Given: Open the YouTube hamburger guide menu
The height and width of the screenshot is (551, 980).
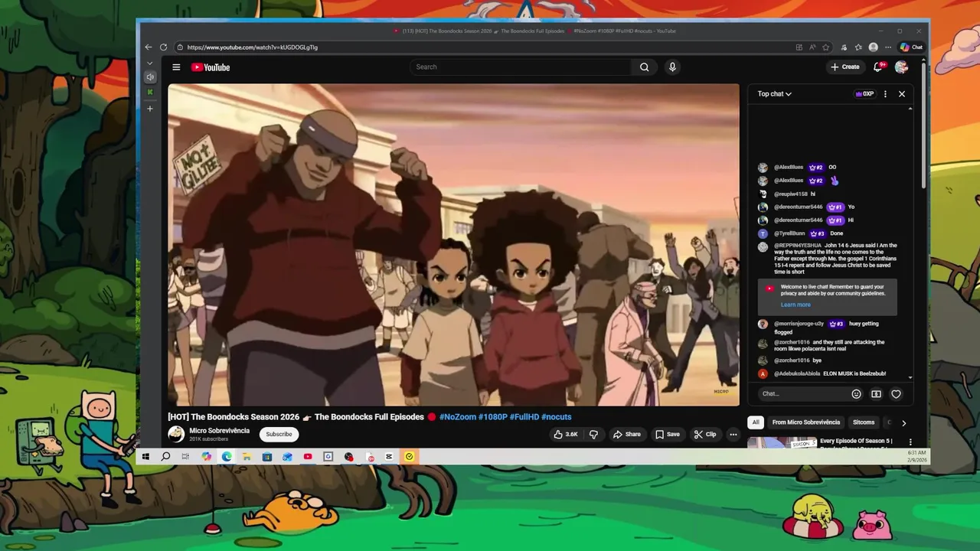Looking at the screenshot, I should (x=176, y=67).
